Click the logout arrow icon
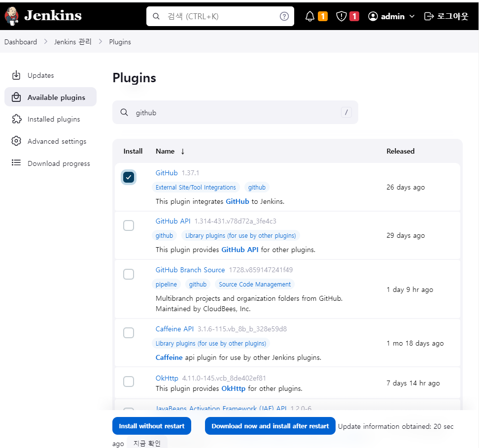 click(x=429, y=16)
